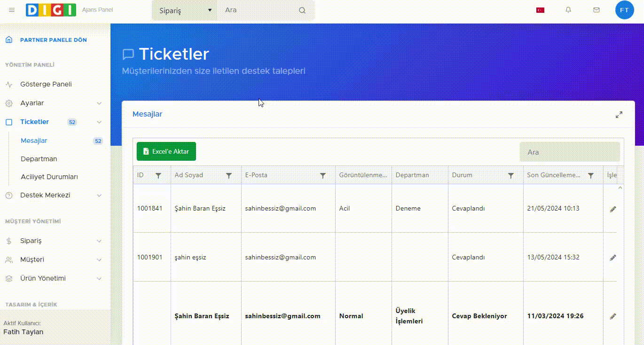Screen dimensions: 644x345
Task: Go to Partner Panele Dön link
Action: coord(54,40)
